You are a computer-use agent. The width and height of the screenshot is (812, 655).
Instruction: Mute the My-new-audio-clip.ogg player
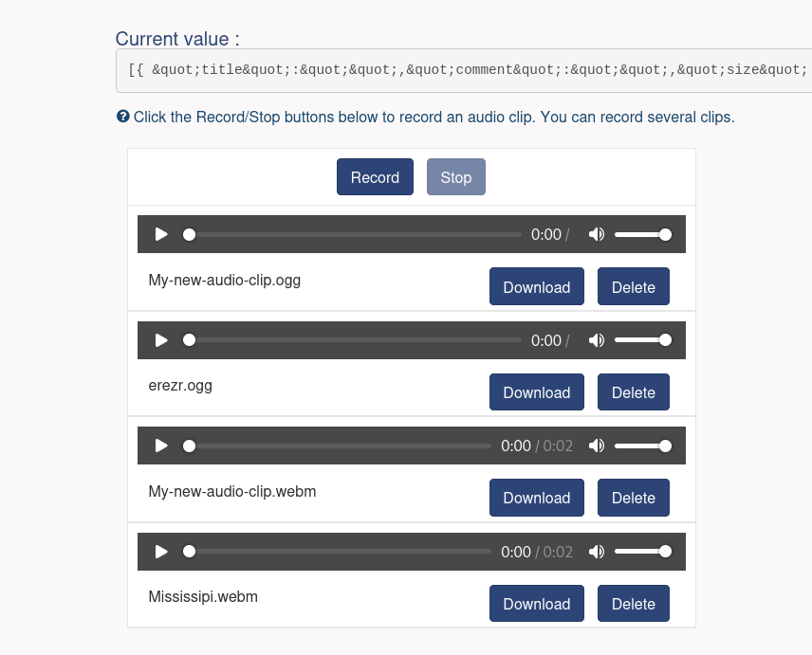coord(596,234)
